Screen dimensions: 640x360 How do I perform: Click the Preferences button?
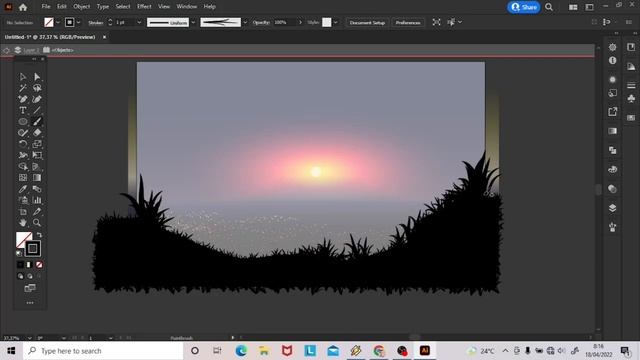(408, 22)
